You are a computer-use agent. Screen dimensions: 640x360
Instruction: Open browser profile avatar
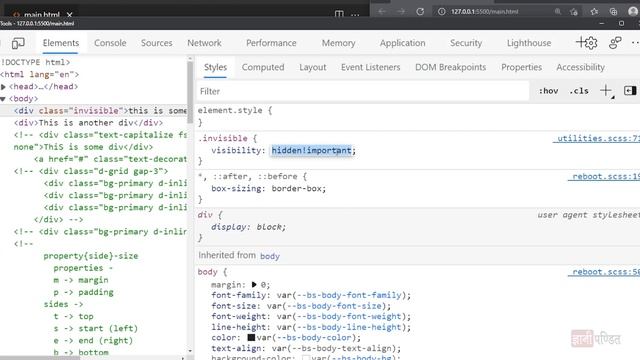(x=633, y=11)
